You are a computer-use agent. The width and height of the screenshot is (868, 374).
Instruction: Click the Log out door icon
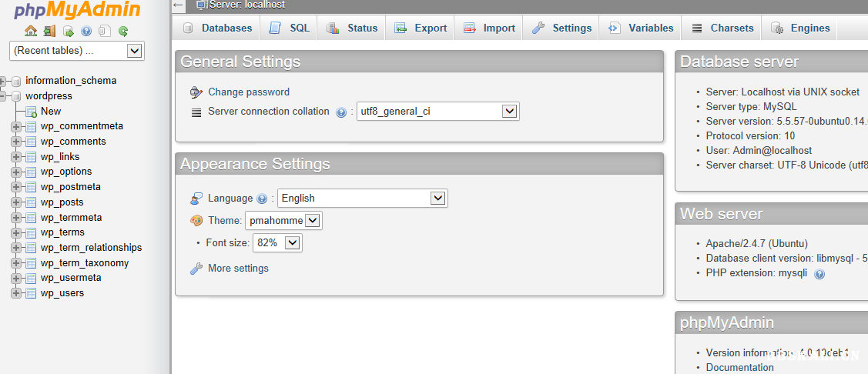[x=49, y=32]
